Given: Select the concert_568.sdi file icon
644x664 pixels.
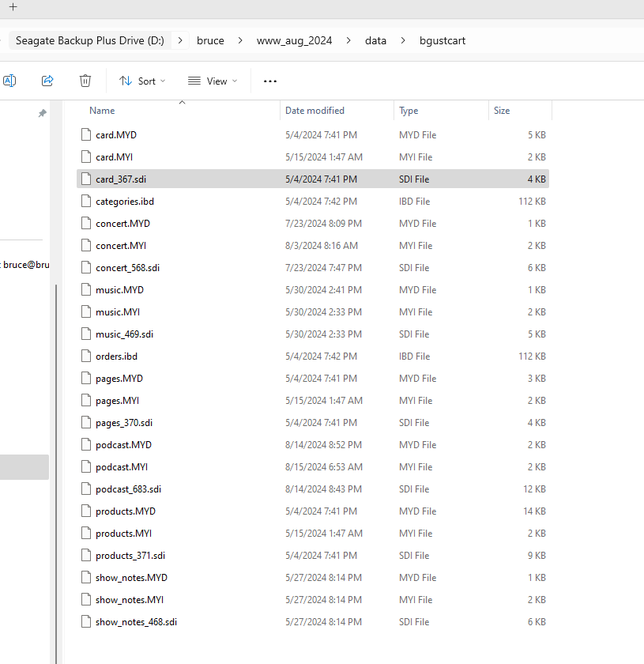Looking at the screenshot, I should click(86, 268).
